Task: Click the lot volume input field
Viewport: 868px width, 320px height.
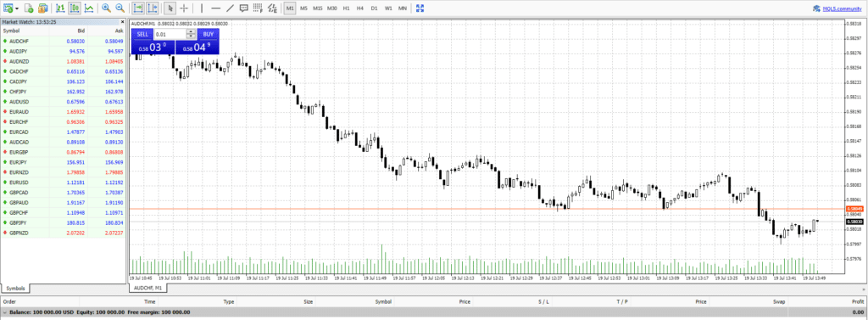Action: point(170,34)
